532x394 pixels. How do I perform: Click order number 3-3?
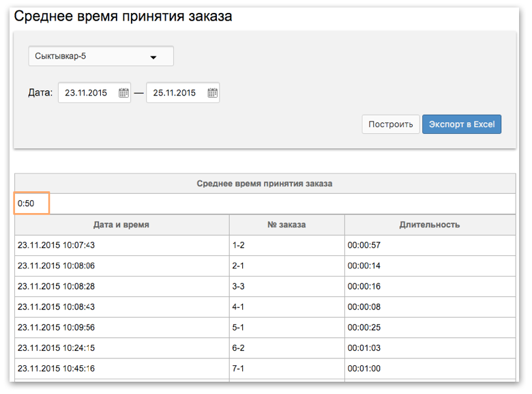tap(238, 286)
